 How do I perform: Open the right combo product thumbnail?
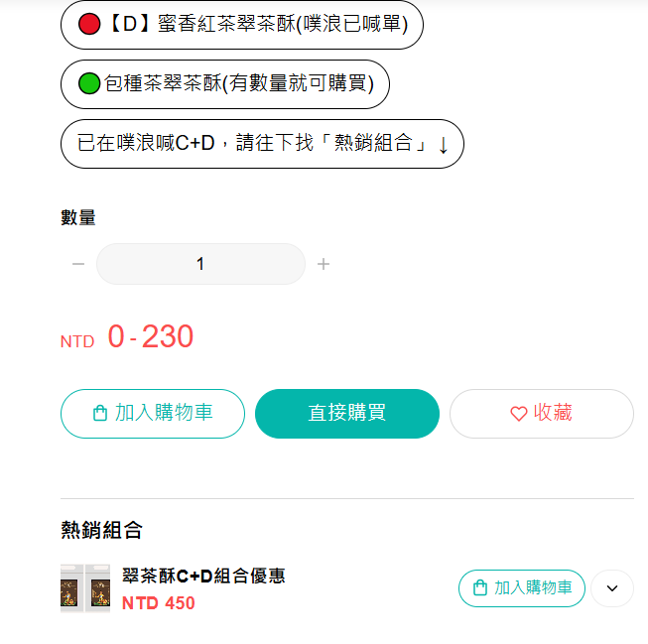click(98, 588)
